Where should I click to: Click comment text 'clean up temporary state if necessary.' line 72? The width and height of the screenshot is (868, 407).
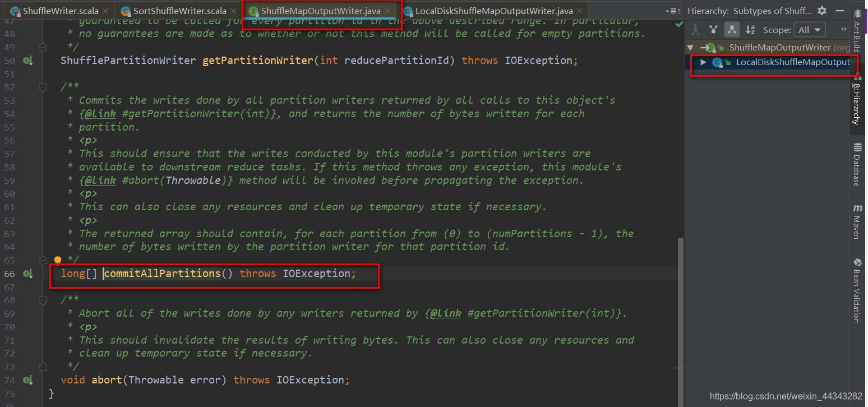[x=195, y=353]
